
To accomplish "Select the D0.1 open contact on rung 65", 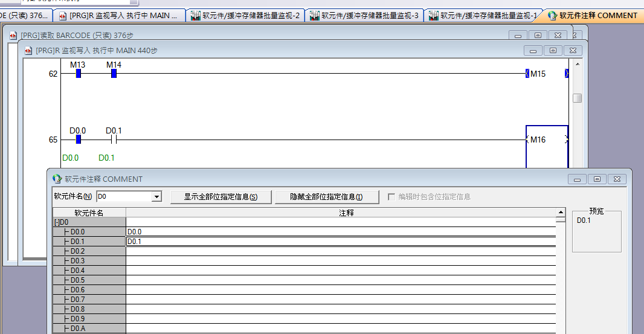I will click(114, 140).
